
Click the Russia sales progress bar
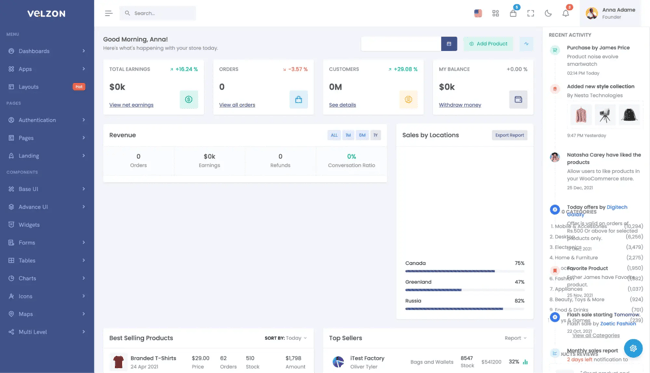pyautogui.click(x=465, y=309)
